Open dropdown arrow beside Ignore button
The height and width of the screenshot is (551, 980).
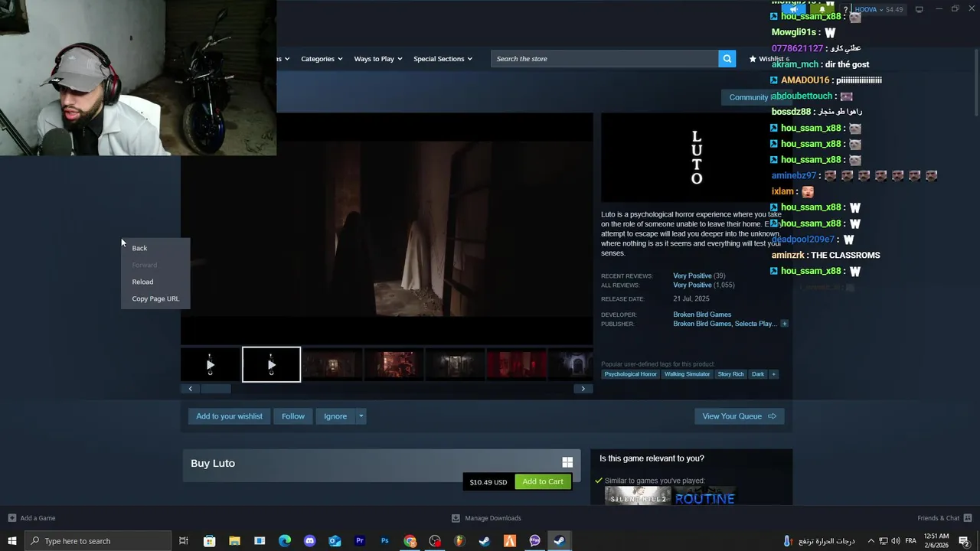(x=361, y=416)
